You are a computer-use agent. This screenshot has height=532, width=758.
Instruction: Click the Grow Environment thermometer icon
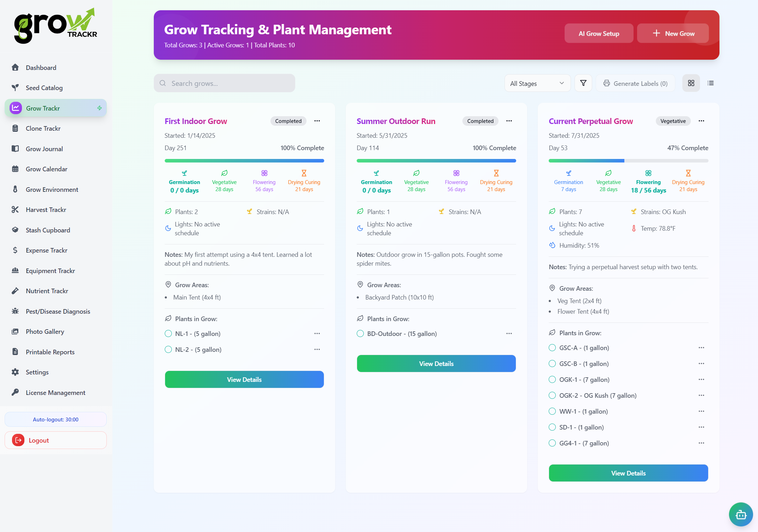[x=15, y=189]
